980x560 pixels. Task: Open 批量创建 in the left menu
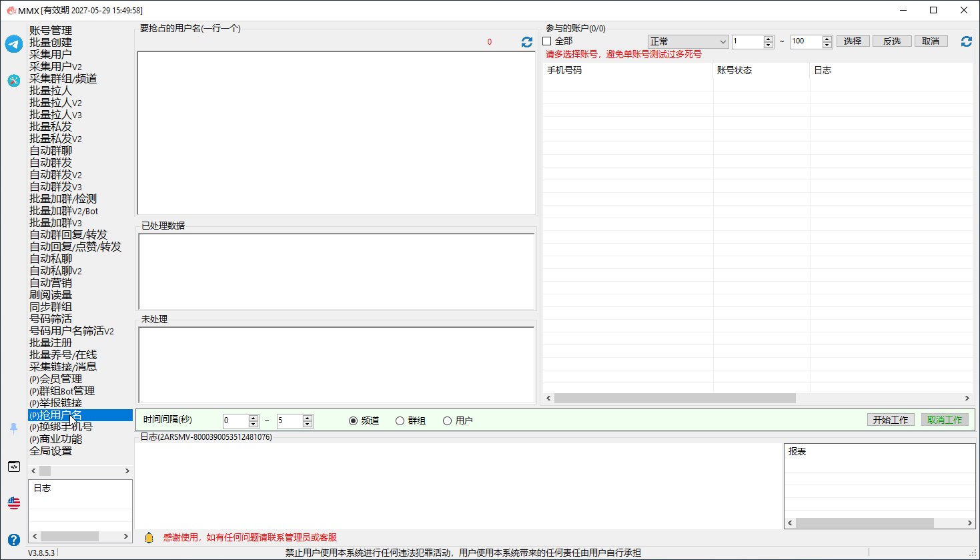(x=51, y=43)
